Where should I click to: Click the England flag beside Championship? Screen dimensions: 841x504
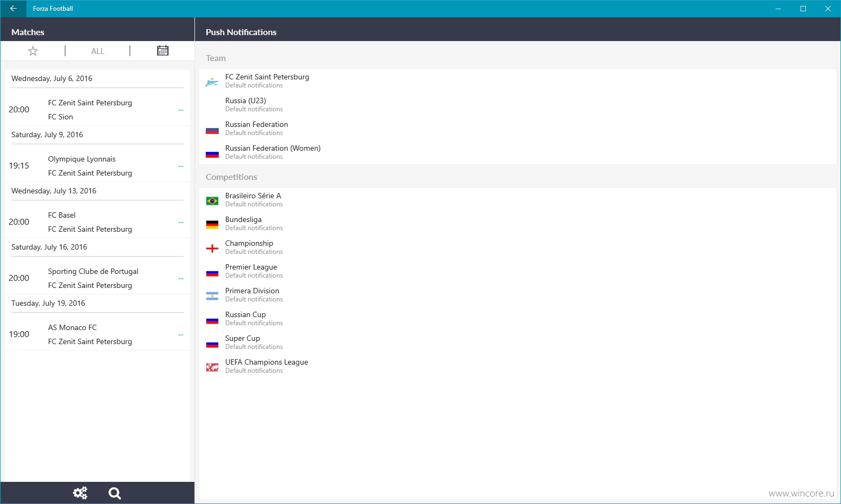pos(212,248)
